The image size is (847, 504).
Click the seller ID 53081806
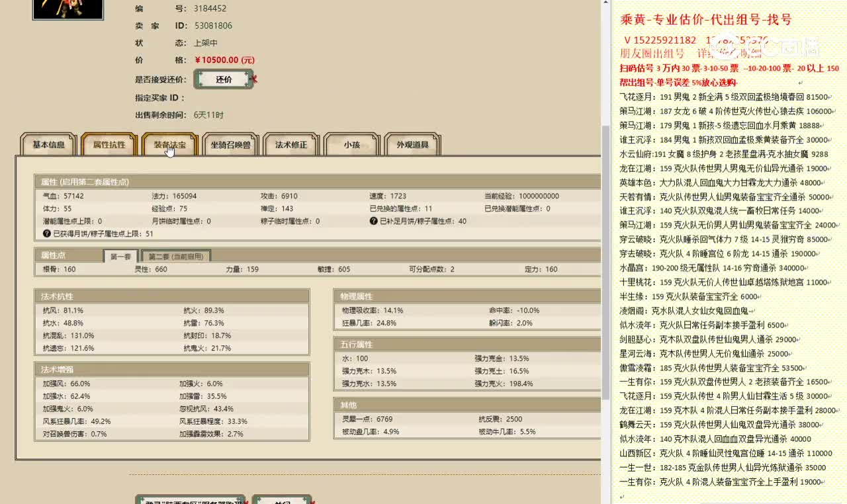pyautogui.click(x=213, y=26)
